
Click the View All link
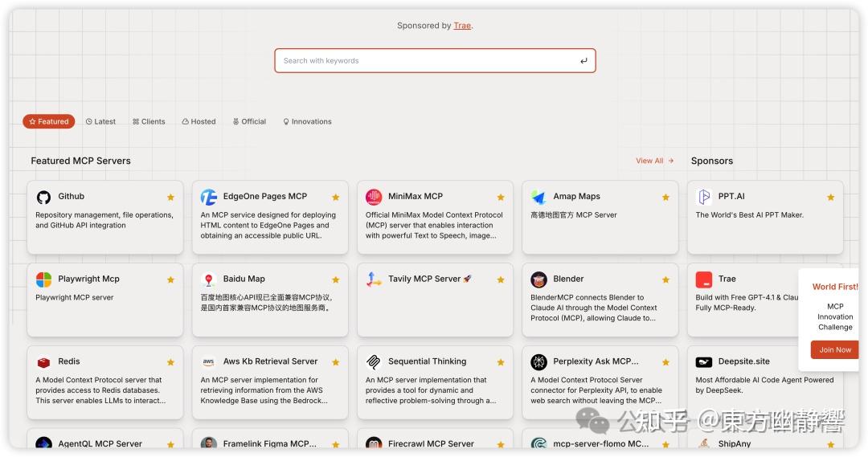[x=654, y=161]
